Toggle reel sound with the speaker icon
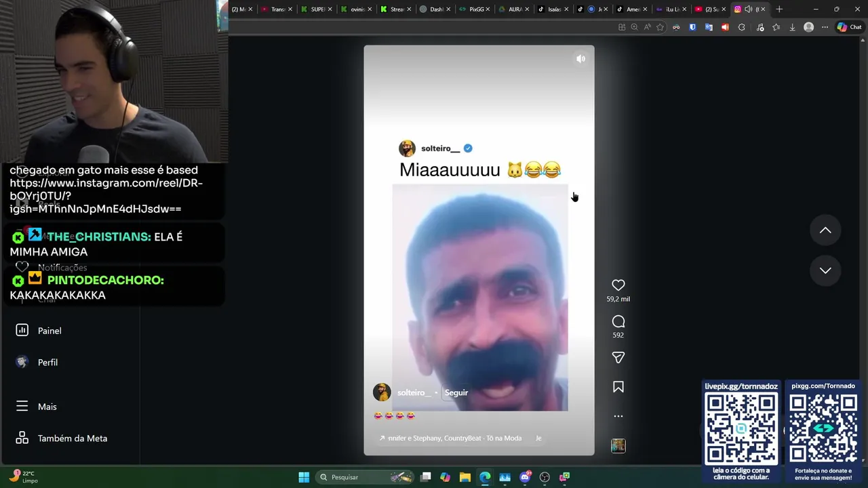 580,59
